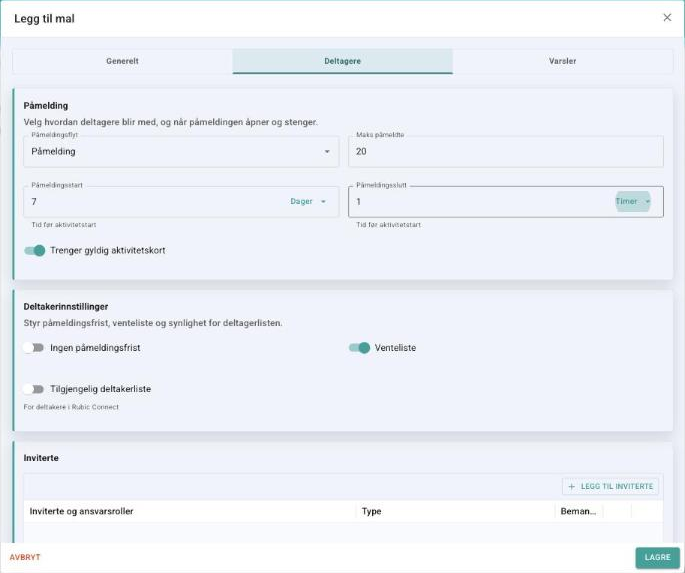This screenshot has width=685, height=573.
Task: Click the Beman... column header
Action: (x=579, y=511)
